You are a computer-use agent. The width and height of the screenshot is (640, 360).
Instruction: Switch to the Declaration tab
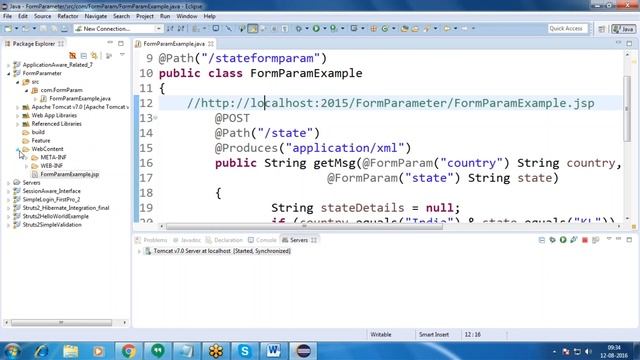tap(224, 240)
